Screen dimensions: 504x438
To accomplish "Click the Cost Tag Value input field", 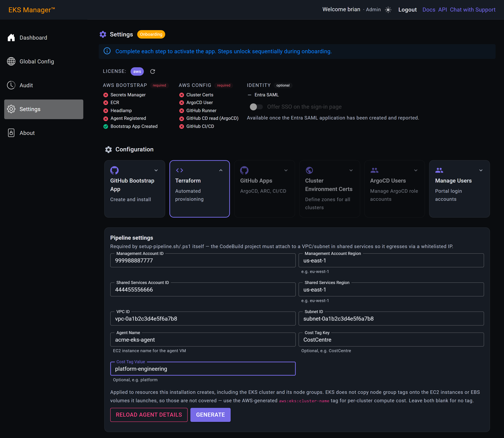I will [x=203, y=369].
